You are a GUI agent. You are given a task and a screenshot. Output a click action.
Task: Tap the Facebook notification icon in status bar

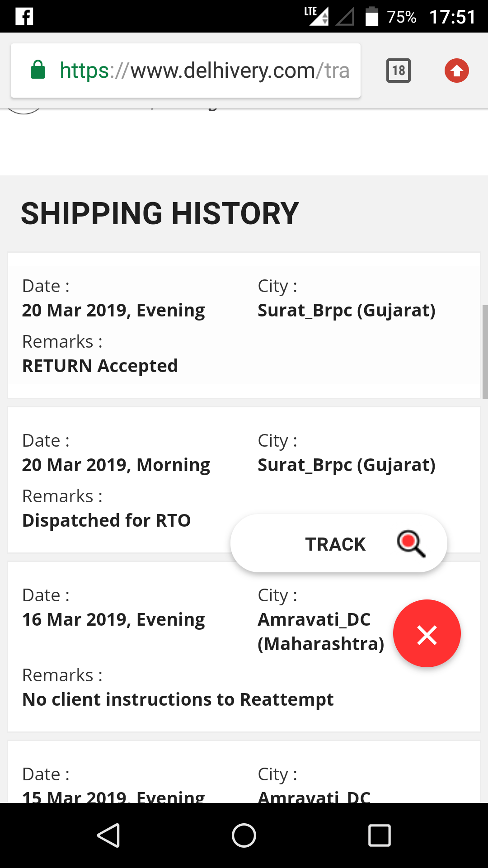click(x=24, y=17)
